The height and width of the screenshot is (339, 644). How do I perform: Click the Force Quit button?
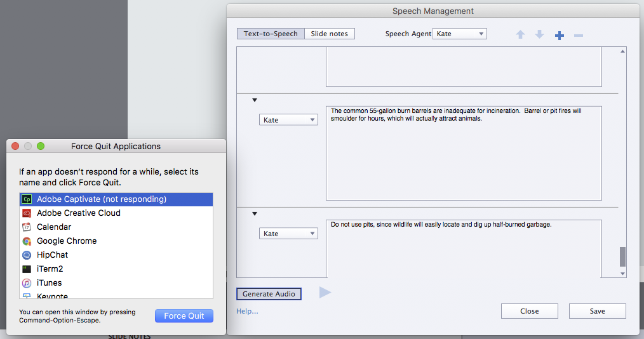click(184, 316)
